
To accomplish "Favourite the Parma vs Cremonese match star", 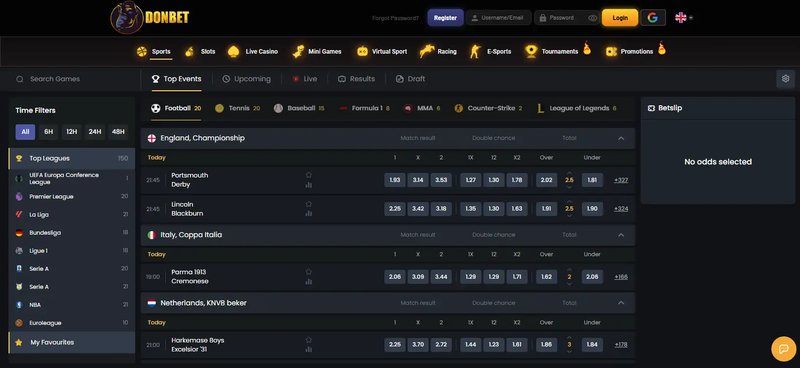I will [309, 272].
